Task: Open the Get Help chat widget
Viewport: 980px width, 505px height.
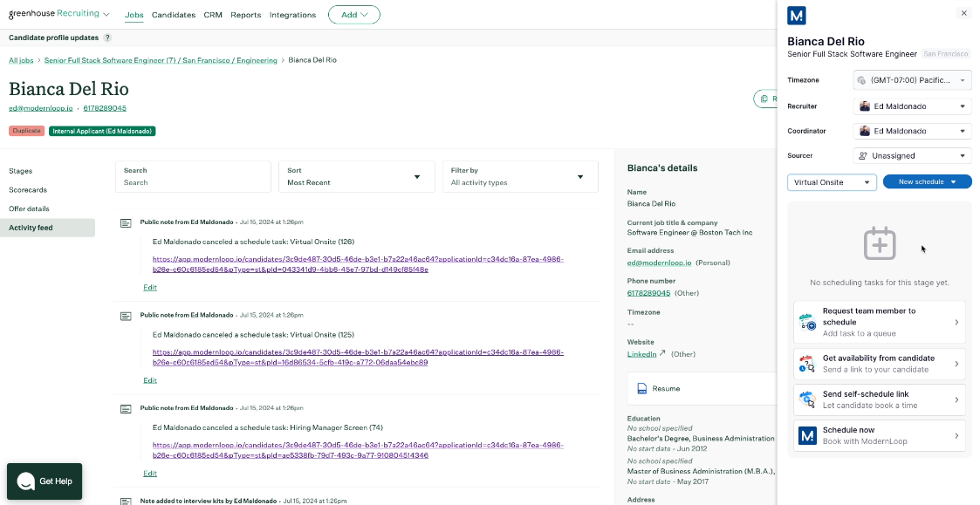Action: (44, 481)
